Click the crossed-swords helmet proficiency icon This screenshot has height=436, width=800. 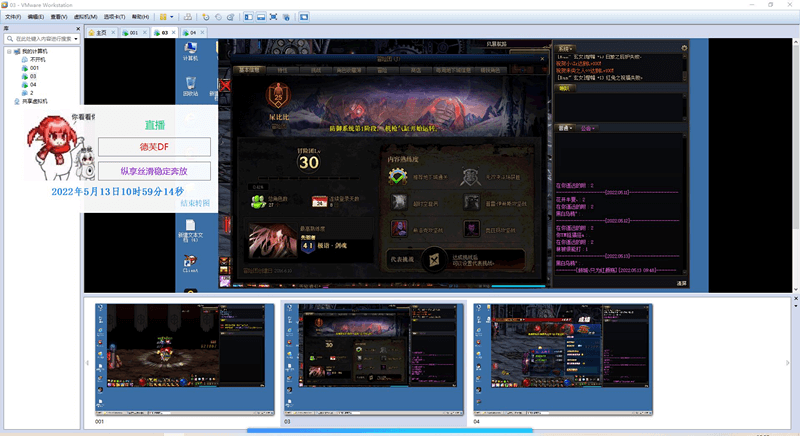coord(470,177)
